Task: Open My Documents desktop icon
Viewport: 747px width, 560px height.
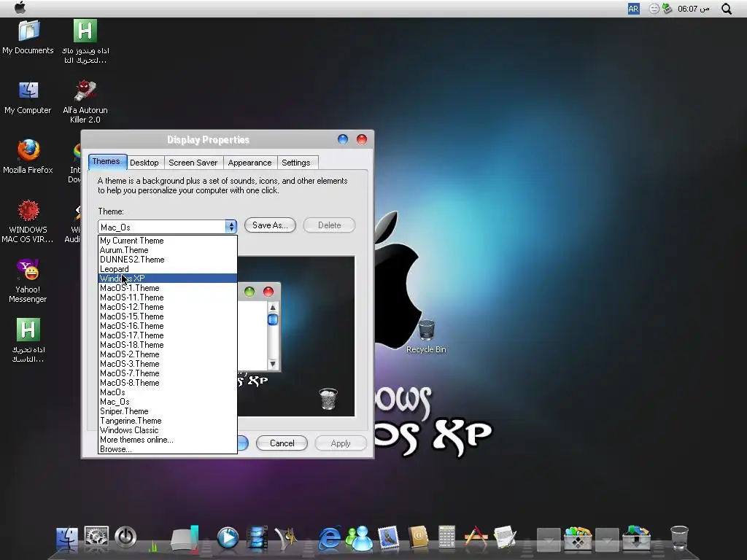Action: click(28, 38)
